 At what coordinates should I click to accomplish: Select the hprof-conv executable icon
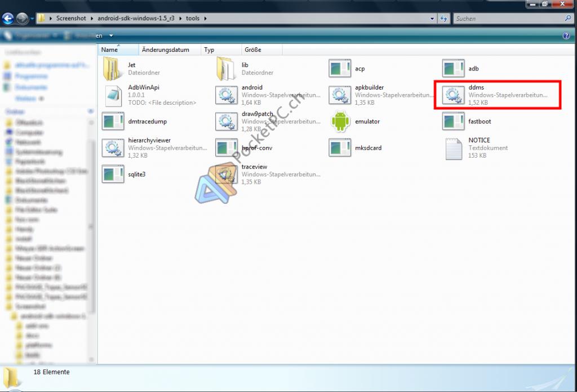point(227,148)
